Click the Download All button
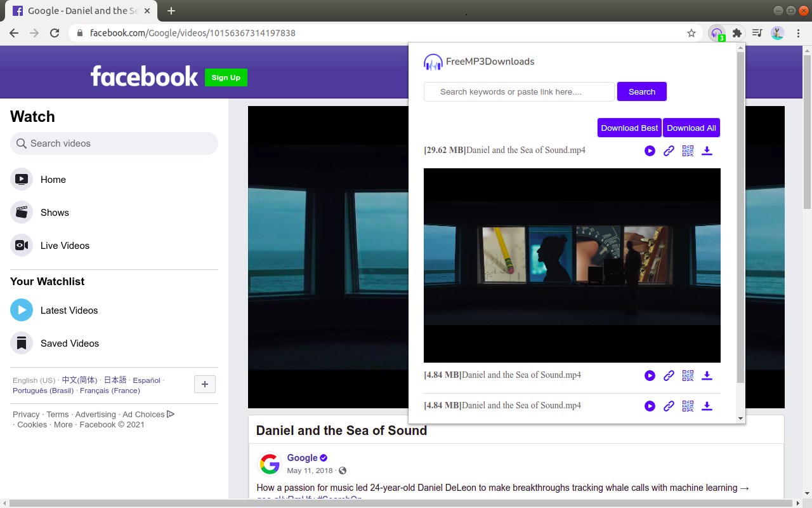This screenshot has width=812, height=508. tap(691, 128)
